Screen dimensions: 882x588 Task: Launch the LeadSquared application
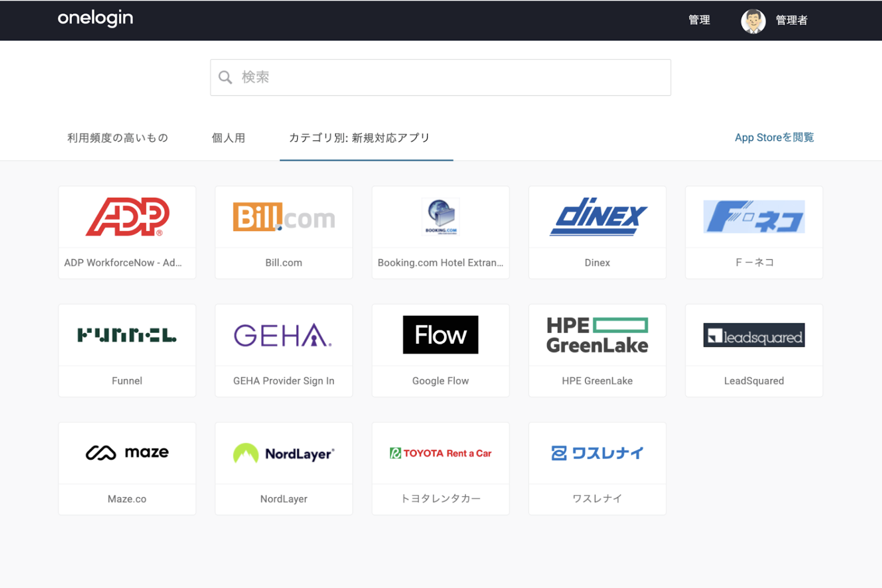(x=754, y=350)
